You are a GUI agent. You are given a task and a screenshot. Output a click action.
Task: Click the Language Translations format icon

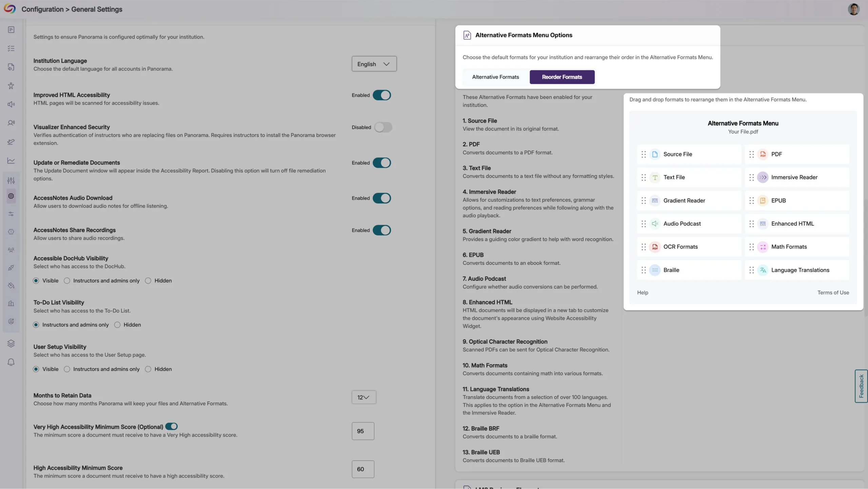point(763,270)
